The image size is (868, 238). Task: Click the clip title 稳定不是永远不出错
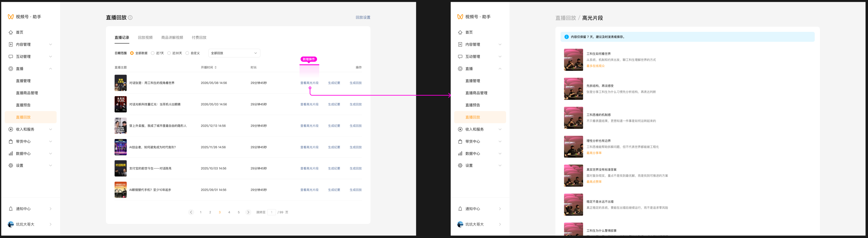[600, 202]
